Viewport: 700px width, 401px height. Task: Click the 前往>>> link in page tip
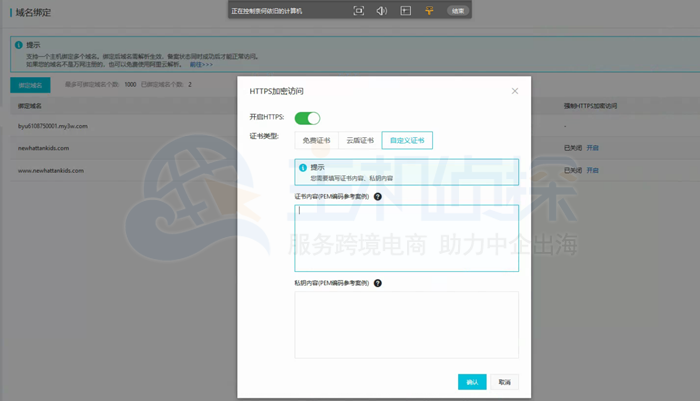click(x=201, y=64)
